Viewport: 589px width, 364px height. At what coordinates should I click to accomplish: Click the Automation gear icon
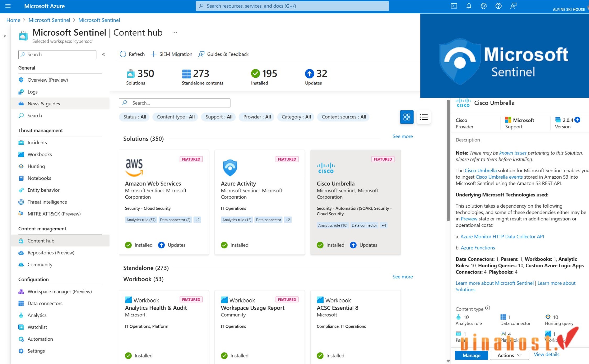[21, 339]
